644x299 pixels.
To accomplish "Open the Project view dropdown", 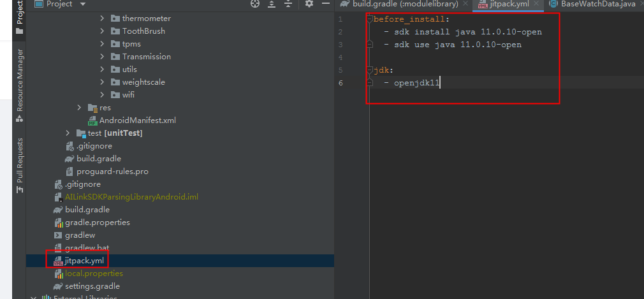I will (84, 4).
